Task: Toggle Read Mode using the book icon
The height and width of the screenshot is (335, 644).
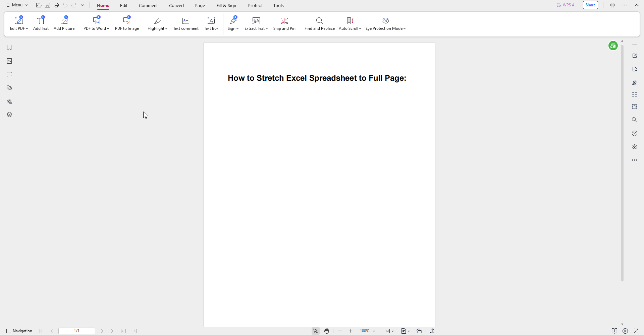Action: 614,331
